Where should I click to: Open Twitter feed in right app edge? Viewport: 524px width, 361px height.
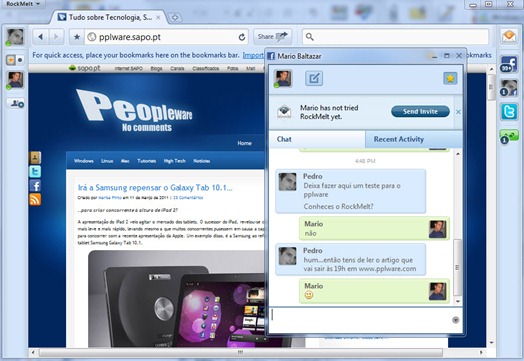(x=509, y=111)
